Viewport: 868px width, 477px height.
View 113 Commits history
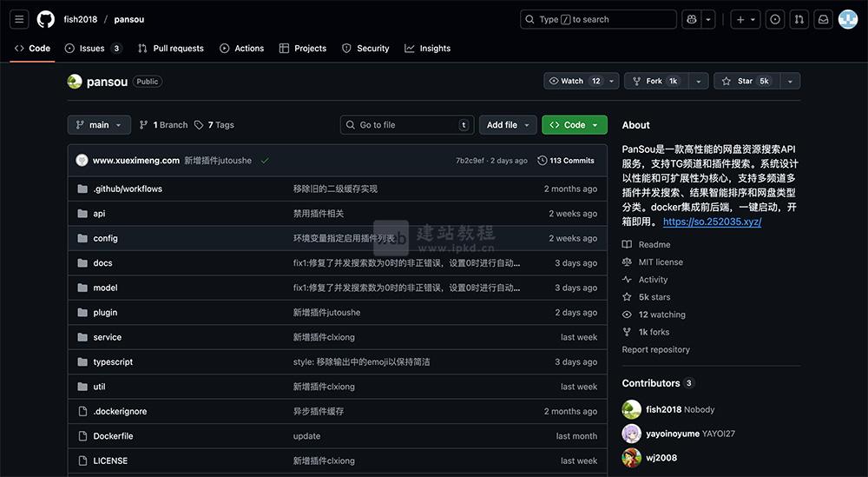[x=566, y=161]
